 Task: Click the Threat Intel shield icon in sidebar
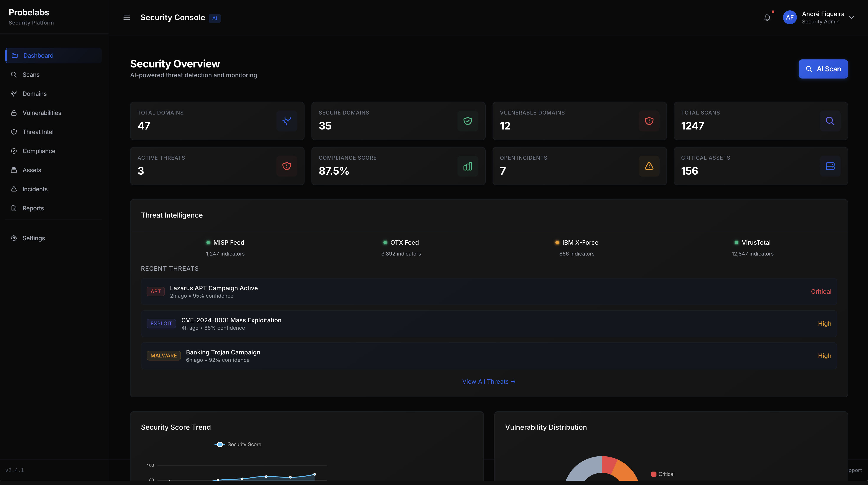[14, 132]
